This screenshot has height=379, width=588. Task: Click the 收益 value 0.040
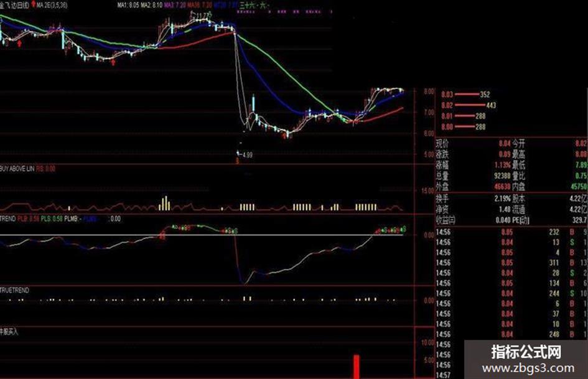coord(503,220)
